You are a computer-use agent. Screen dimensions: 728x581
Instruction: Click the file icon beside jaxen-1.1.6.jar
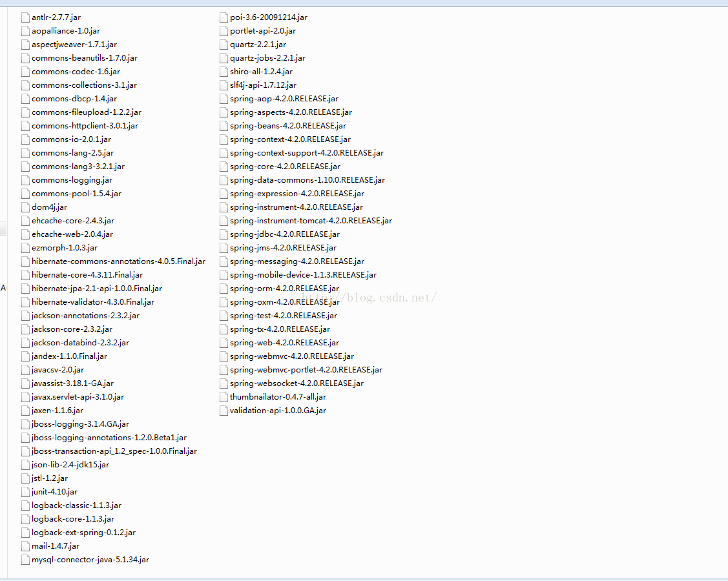pyautogui.click(x=26, y=411)
